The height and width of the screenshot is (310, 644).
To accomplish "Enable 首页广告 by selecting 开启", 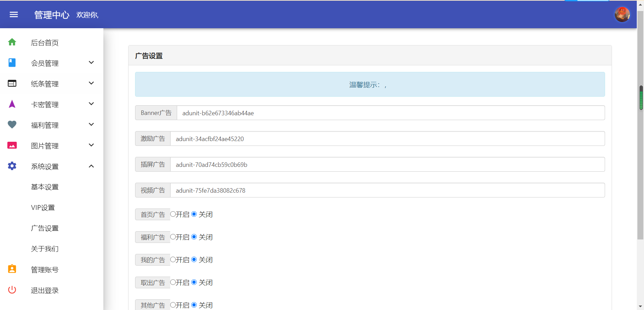I will 173,214.
